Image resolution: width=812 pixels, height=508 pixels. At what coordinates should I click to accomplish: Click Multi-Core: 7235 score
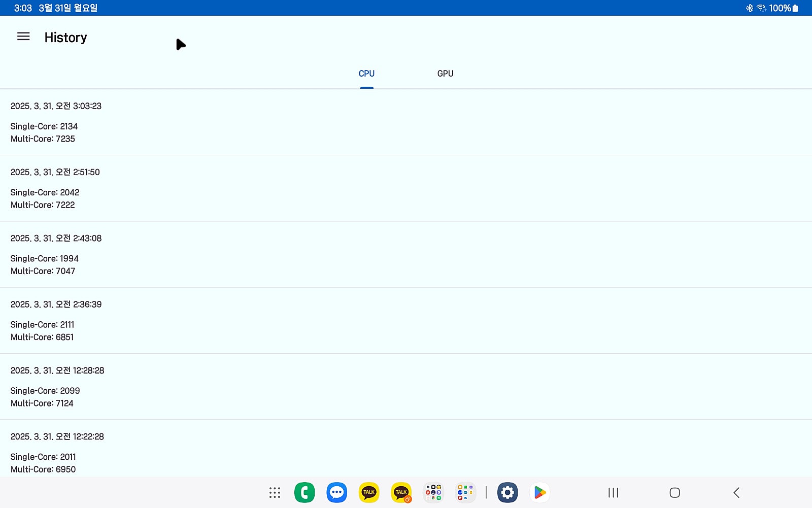click(43, 139)
